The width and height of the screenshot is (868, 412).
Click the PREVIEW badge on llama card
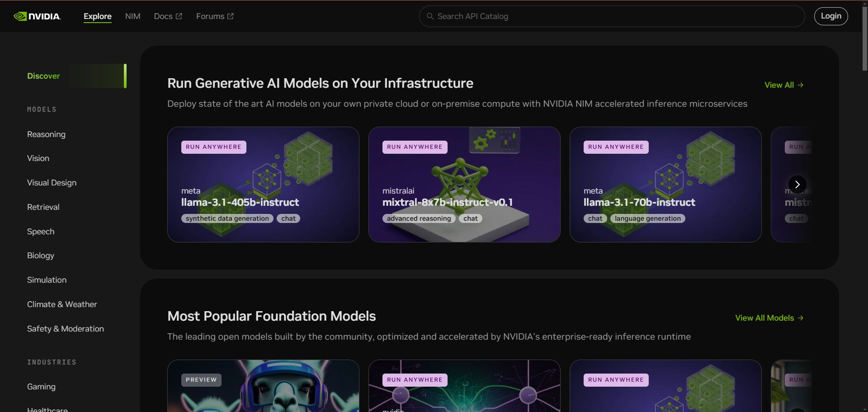click(201, 380)
